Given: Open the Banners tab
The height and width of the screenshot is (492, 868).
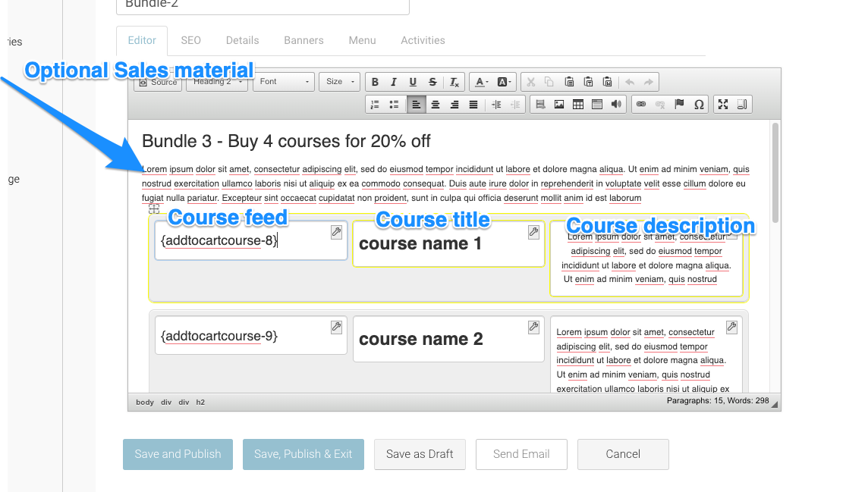Looking at the screenshot, I should pyautogui.click(x=303, y=40).
